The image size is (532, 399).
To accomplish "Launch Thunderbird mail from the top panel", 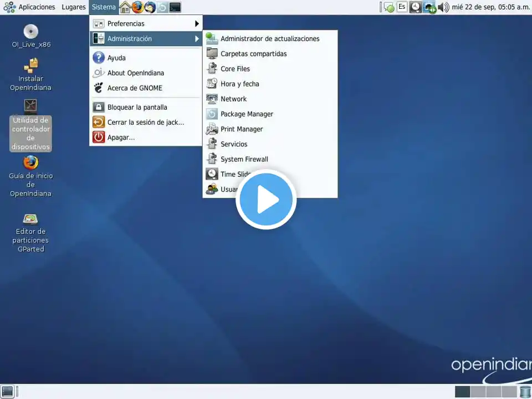I will coord(150,7).
